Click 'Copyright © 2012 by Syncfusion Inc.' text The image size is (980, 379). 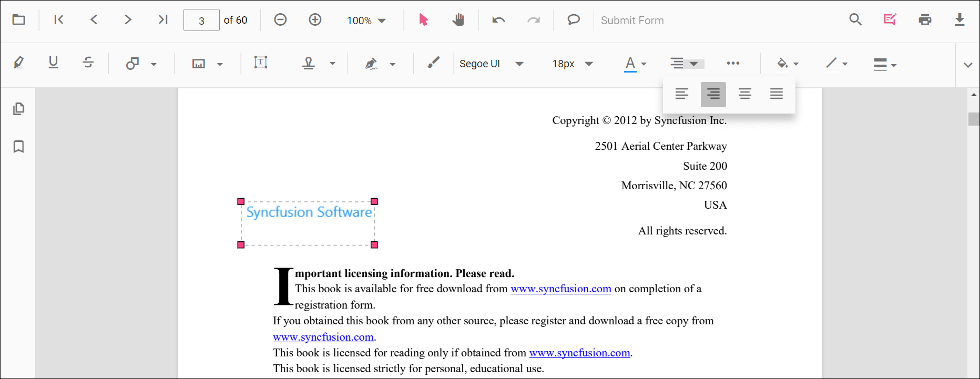[639, 120]
